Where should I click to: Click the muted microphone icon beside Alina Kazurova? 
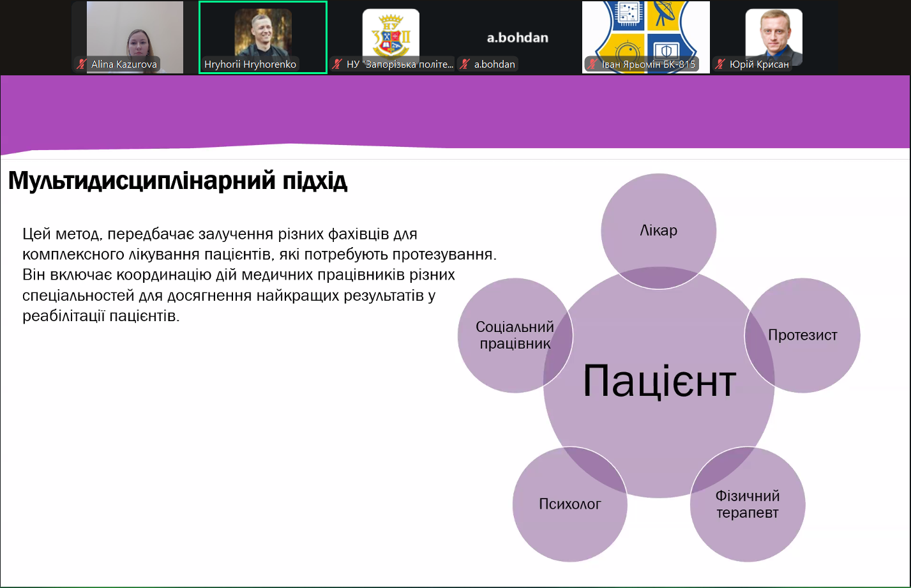pos(82,64)
